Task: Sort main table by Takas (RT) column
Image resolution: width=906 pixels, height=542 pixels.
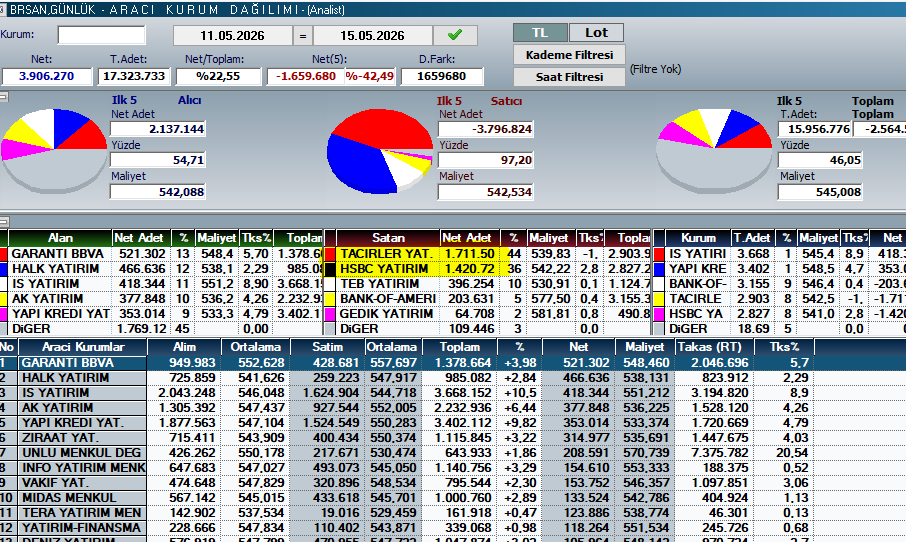Action: [x=714, y=347]
